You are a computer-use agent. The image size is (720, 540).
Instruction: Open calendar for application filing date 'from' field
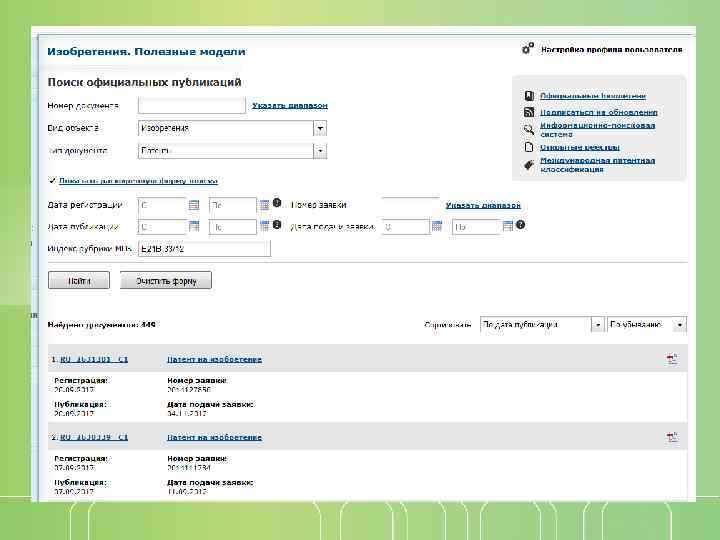437,226
